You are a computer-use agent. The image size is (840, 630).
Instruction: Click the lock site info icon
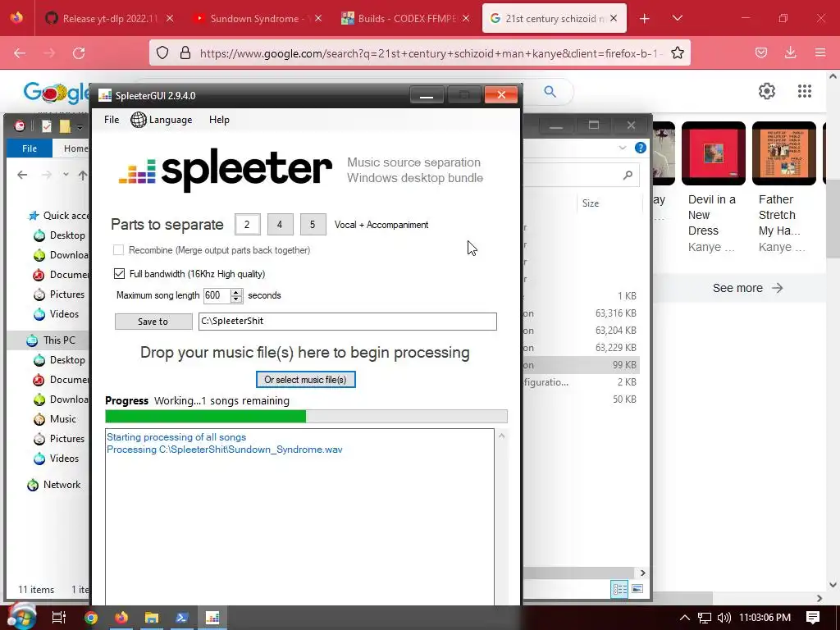point(185,53)
